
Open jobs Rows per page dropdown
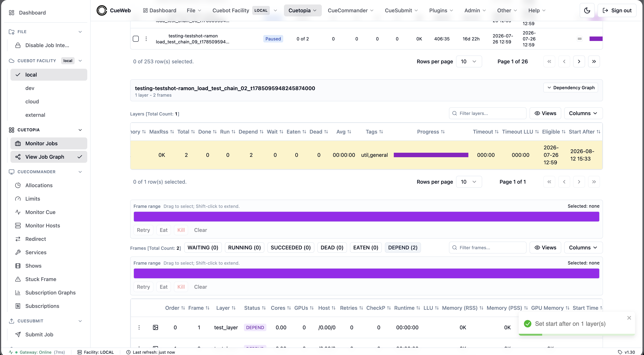click(x=469, y=61)
